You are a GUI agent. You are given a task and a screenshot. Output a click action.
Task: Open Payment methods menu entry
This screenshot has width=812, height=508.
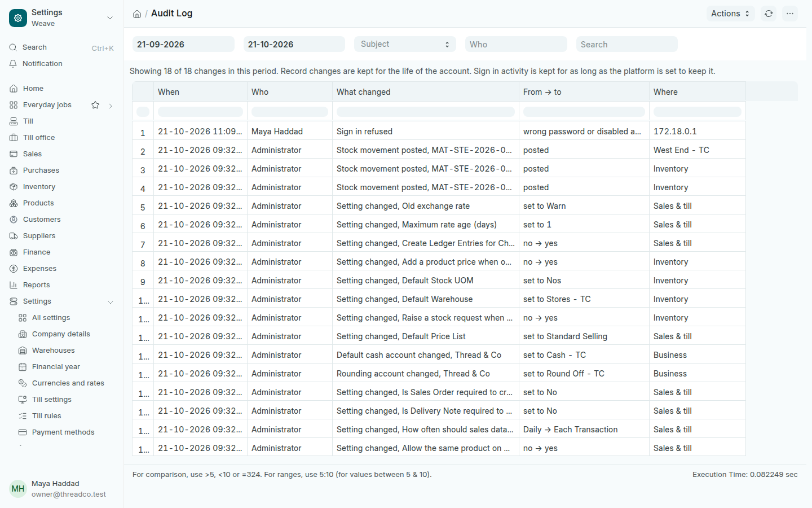click(x=63, y=432)
